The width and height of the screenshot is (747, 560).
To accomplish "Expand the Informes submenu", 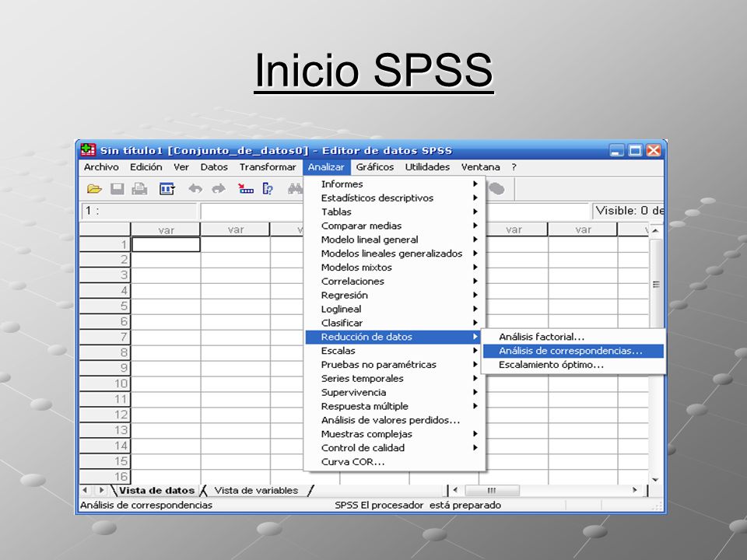I will (395, 184).
